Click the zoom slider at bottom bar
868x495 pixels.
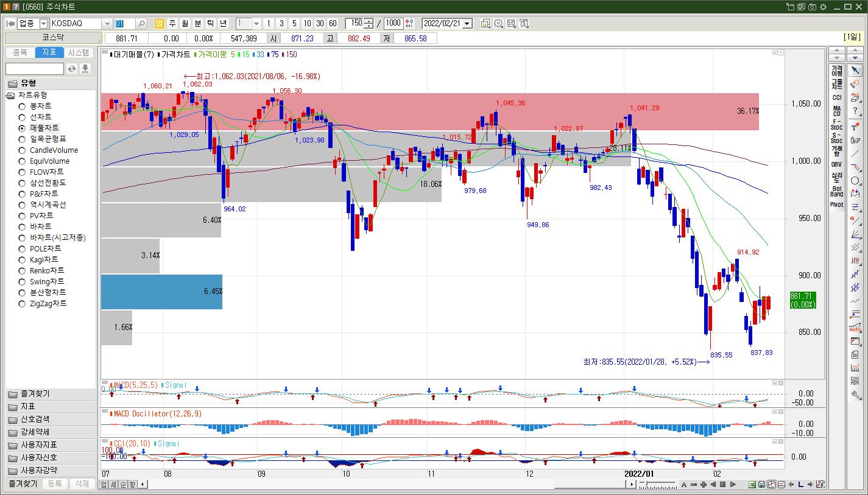click(x=658, y=485)
